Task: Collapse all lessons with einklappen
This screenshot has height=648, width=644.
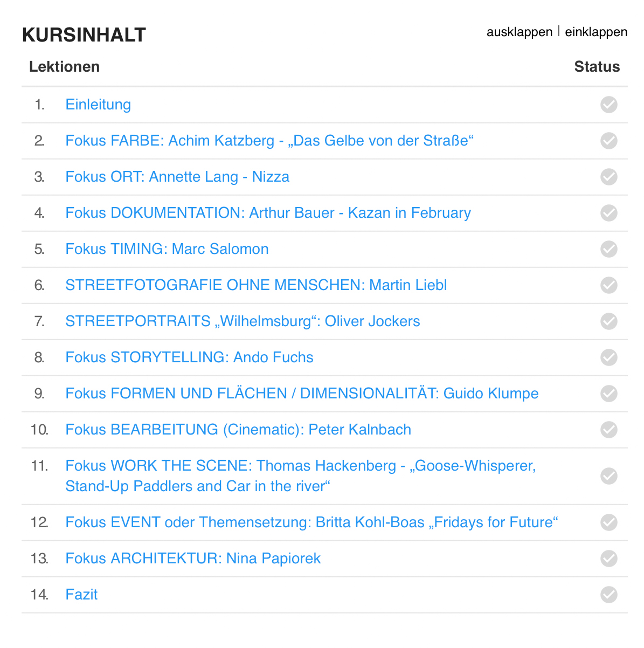Action: pyautogui.click(x=596, y=32)
